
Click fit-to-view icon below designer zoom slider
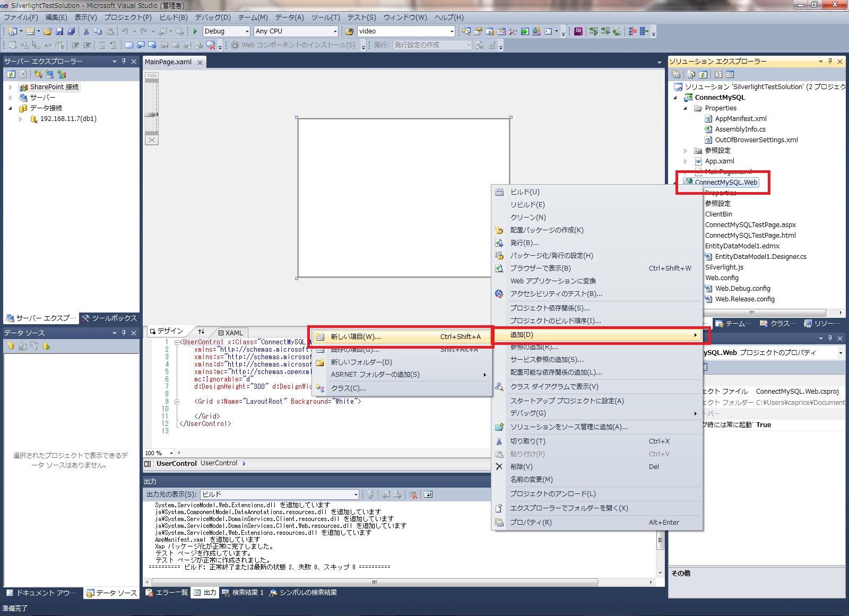(152, 140)
